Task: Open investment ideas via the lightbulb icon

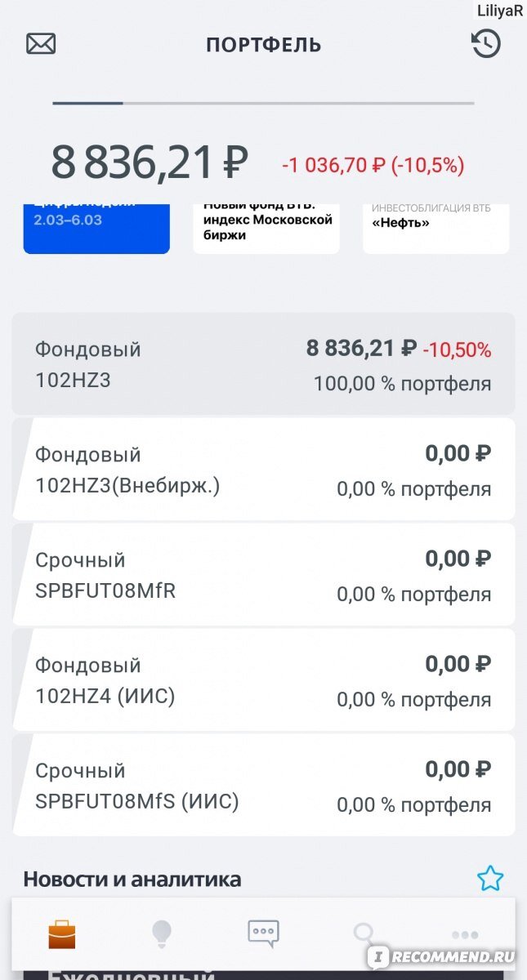Action: pyautogui.click(x=163, y=933)
